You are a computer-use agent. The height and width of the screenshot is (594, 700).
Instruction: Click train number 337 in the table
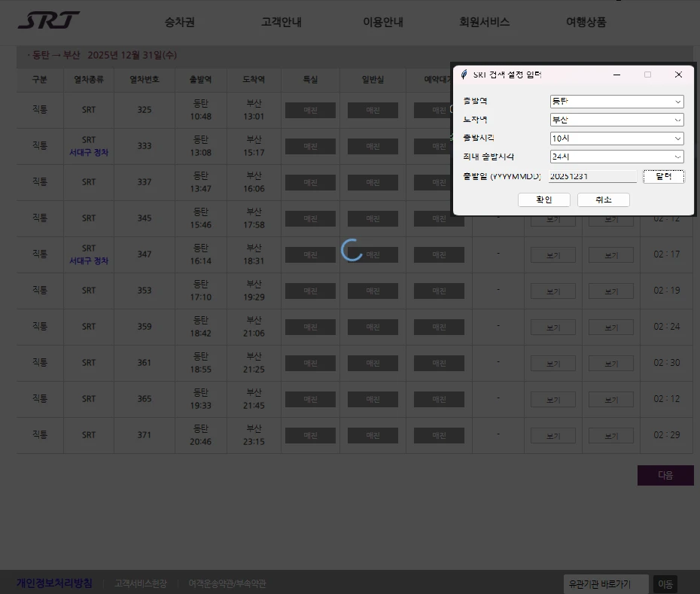click(145, 181)
